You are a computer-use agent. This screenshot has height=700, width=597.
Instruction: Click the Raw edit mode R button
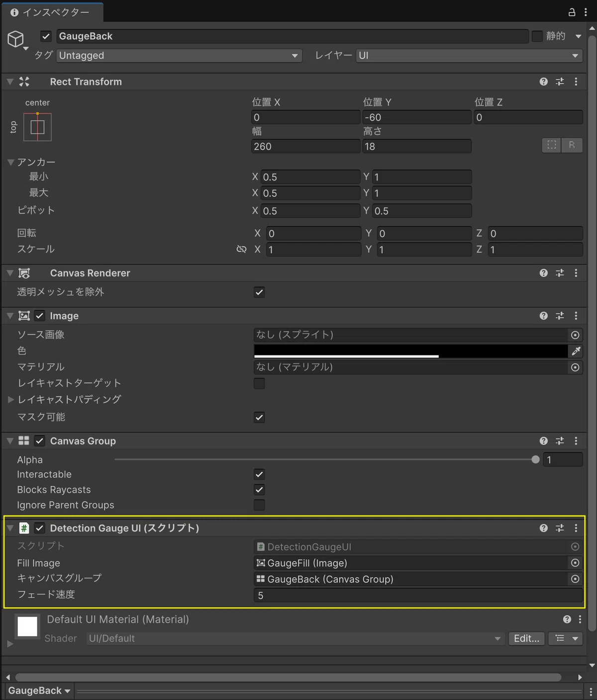tap(572, 145)
